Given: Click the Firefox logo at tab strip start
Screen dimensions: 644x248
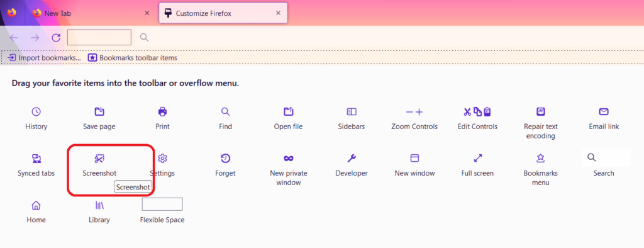Looking at the screenshot, I should click(12, 13).
